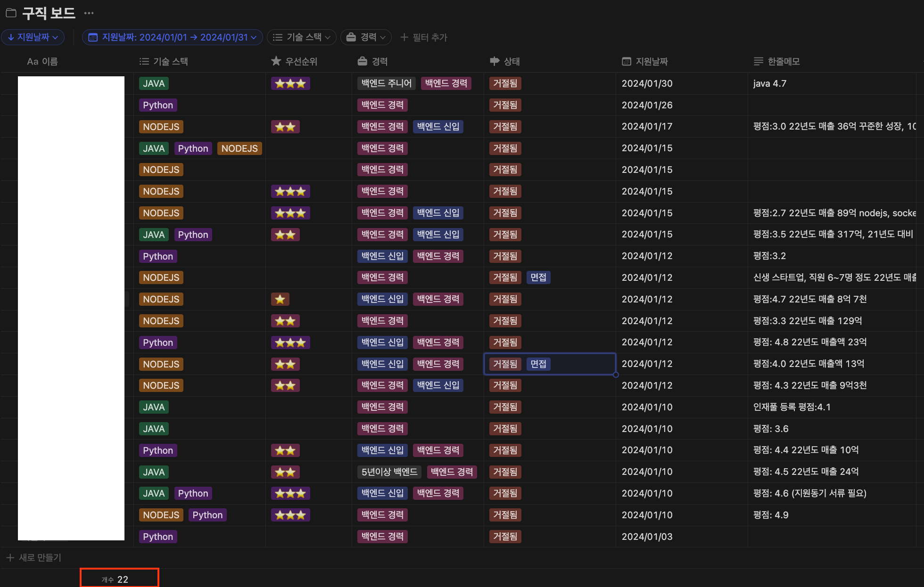Click the list icon in 기술 스택 header

pyautogui.click(x=144, y=61)
